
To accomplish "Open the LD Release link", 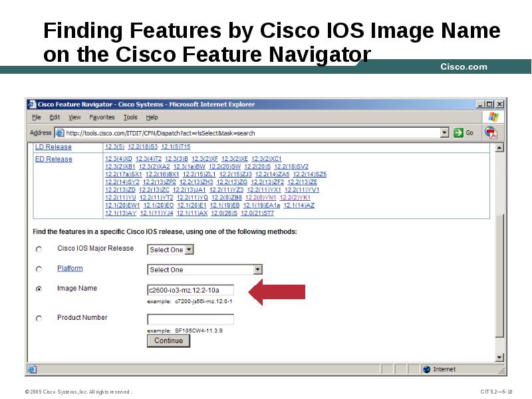I will (x=53, y=146).
